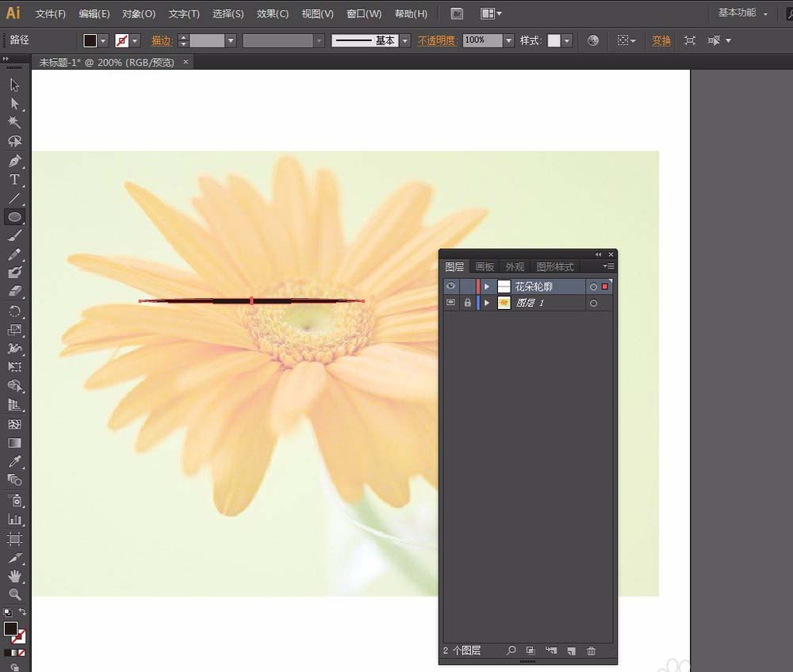Select the Selection tool arrow
Screen dimensions: 793x672
(14, 85)
